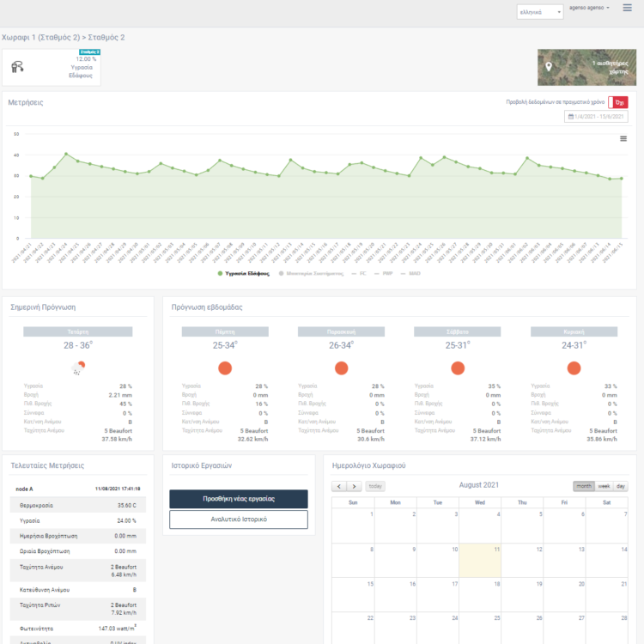Click Thursday's (Πέμπτη) sun forecast icon
This screenshot has height=644, width=644.
[225, 368]
